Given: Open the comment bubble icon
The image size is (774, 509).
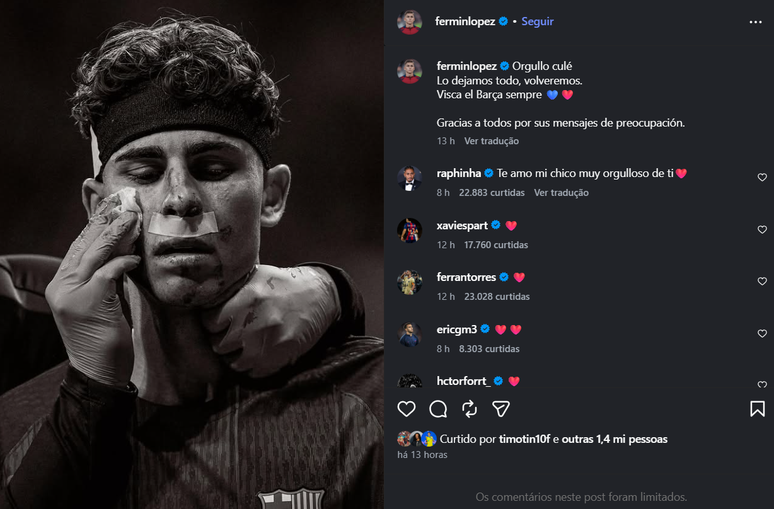Looking at the screenshot, I should click(x=438, y=409).
